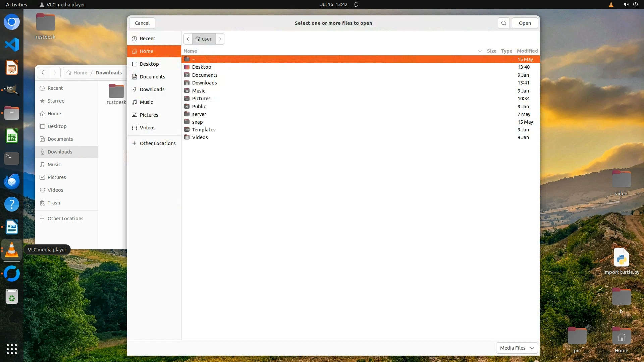Go back with path bar left chevron
This screenshot has height=362, width=644.
pyautogui.click(x=188, y=39)
